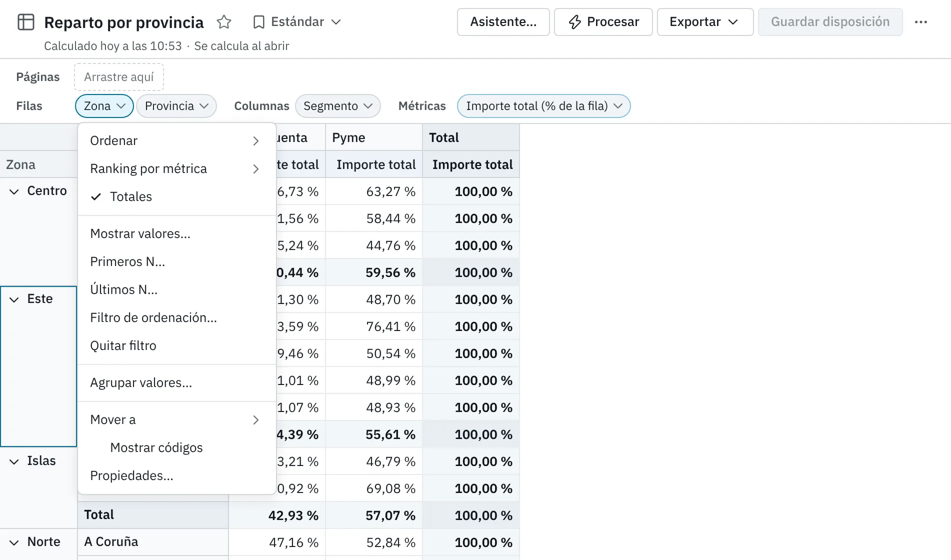Click the Importe total header under Pyme
Image resolution: width=951 pixels, height=560 pixels.
pyautogui.click(x=374, y=164)
